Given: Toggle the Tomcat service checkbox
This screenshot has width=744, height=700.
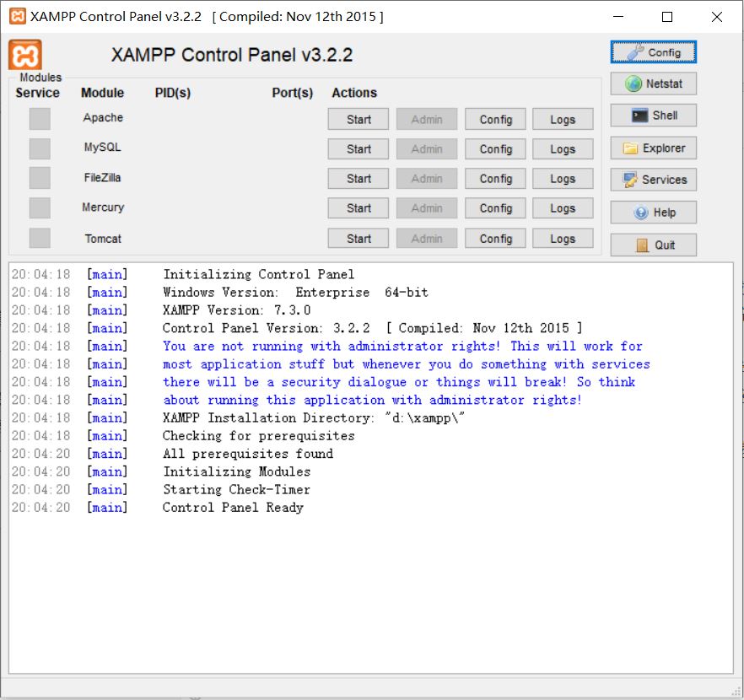Looking at the screenshot, I should point(40,238).
